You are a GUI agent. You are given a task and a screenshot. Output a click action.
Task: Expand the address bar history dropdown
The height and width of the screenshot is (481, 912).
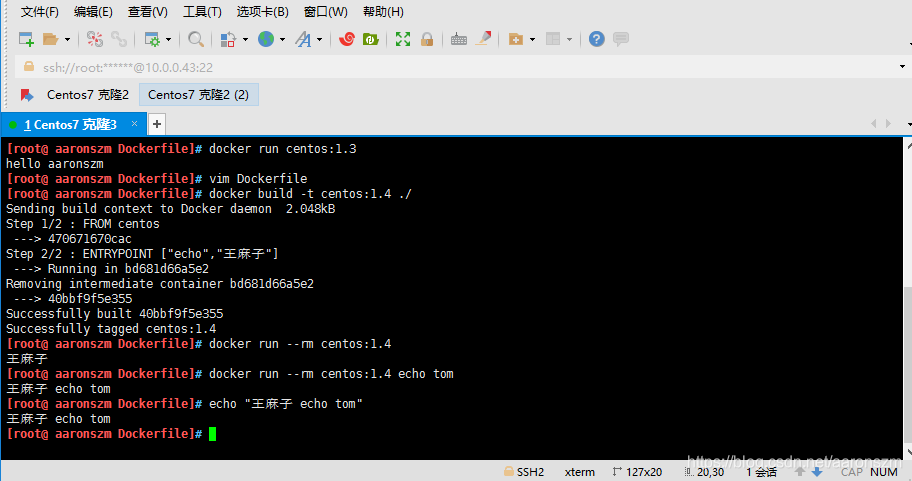click(902, 67)
